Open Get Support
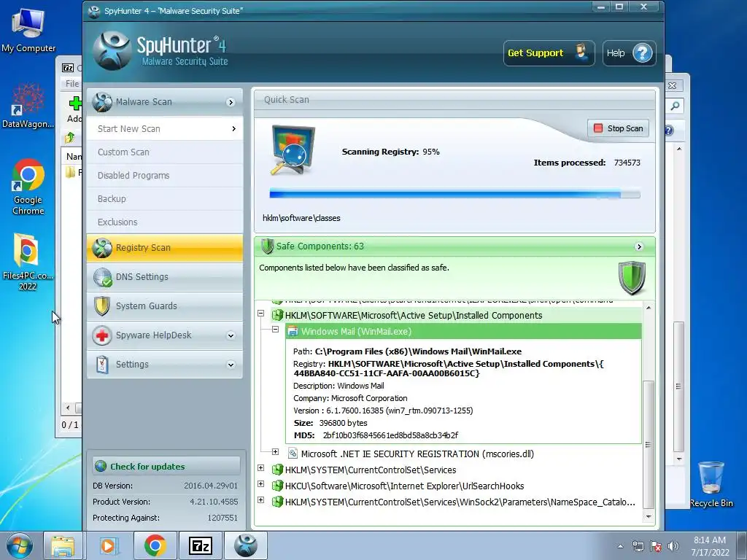Screen dimensions: 747x560 [x=549, y=52]
